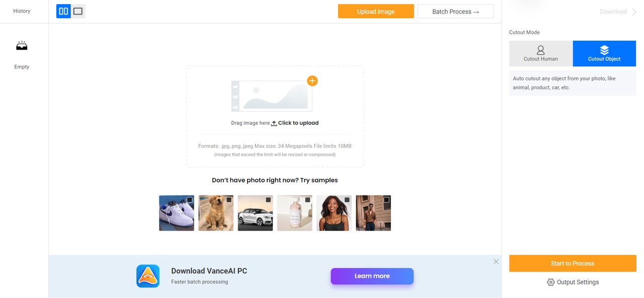The height and width of the screenshot is (298, 644).
Task: Close the Download VanceAI PC banner
Action: tap(496, 261)
